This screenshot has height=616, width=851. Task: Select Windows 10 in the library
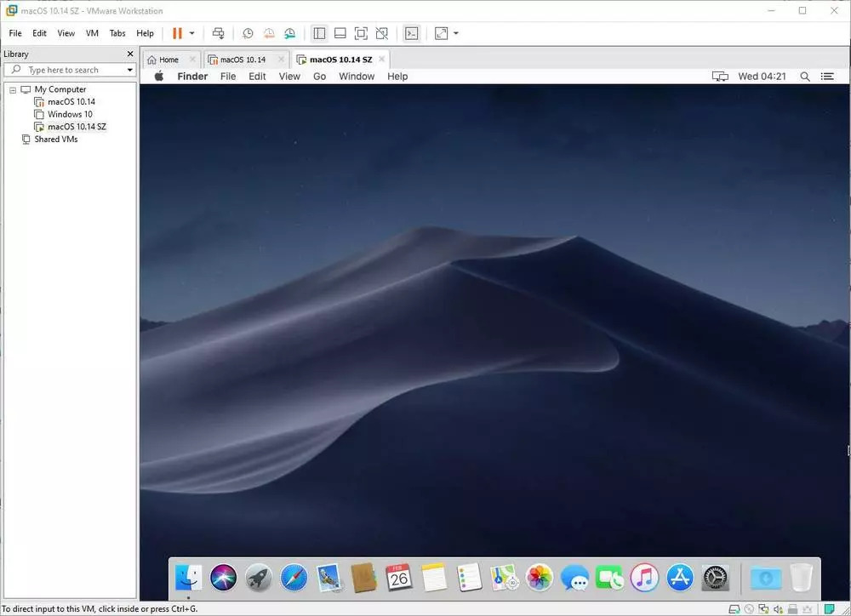tap(70, 114)
